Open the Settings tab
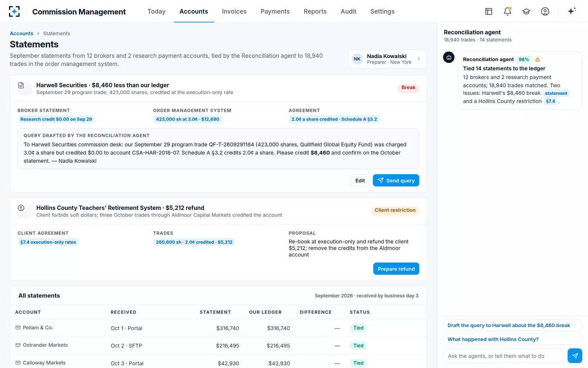Viewport: 588px width, 368px height. point(383,11)
